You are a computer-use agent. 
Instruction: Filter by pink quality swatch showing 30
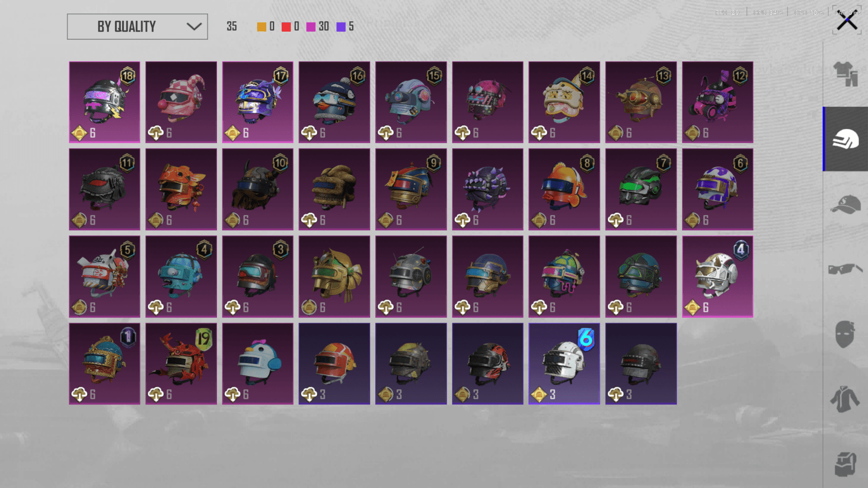[x=311, y=27]
